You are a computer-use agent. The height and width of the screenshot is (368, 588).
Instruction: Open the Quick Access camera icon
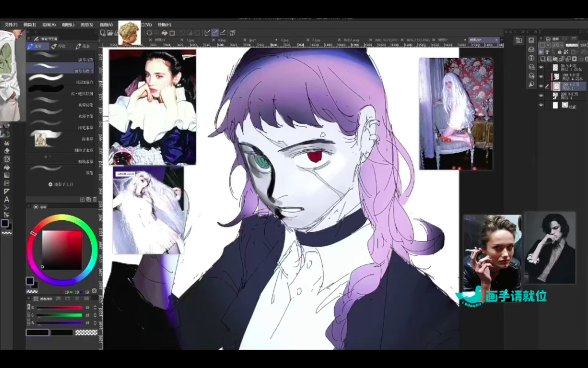[x=519, y=40]
